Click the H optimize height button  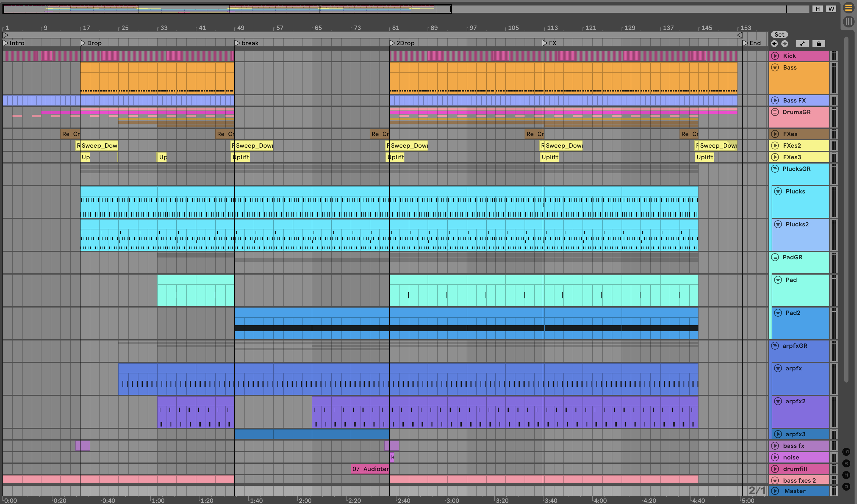click(x=818, y=9)
